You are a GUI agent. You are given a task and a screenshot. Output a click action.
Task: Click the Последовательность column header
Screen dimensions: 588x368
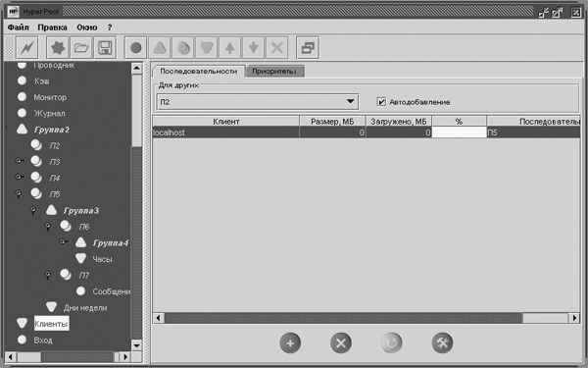coord(533,122)
